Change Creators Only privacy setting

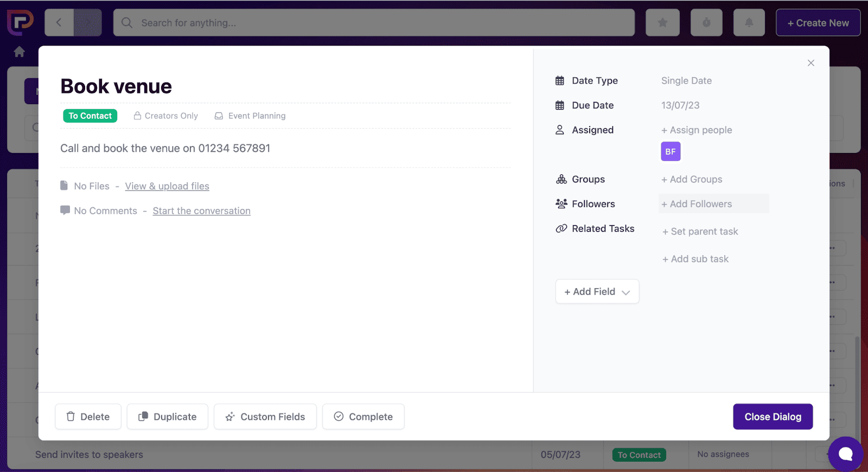tap(166, 116)
